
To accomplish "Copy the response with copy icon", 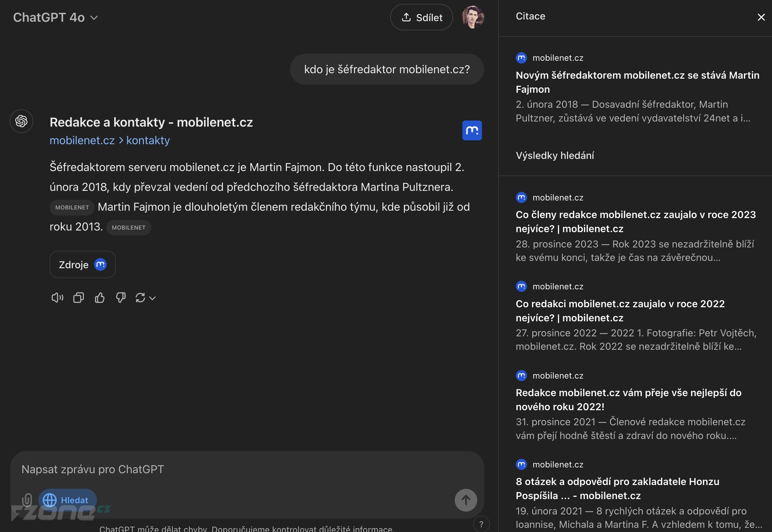I will tap(79, 297).
